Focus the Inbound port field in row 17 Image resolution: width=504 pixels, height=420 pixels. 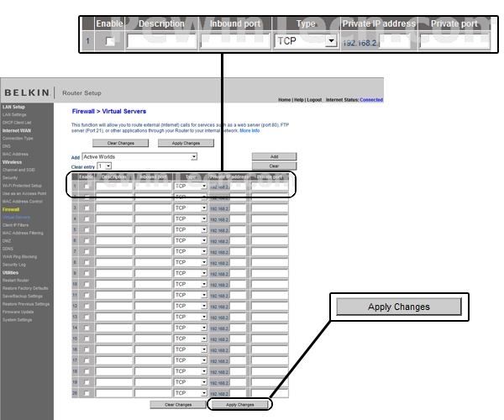[154, 360]
